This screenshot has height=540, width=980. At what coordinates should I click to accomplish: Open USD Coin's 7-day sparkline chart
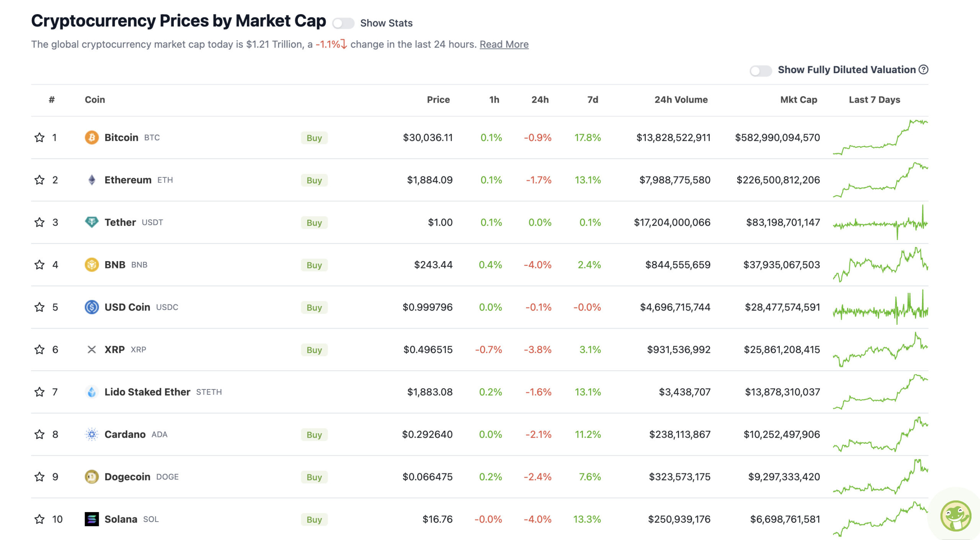click(x=880, y=307)
